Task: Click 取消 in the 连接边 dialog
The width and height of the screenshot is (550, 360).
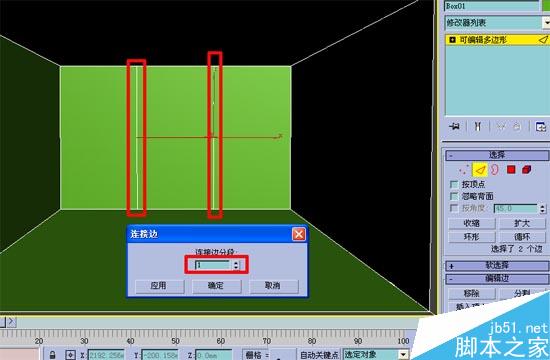Action: (274, 286)
